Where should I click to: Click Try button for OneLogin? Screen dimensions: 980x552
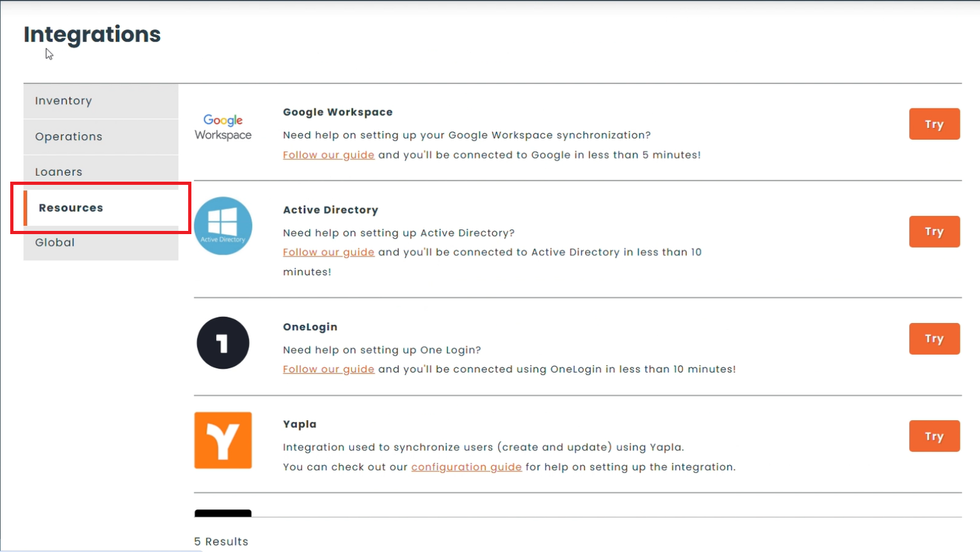point(934,338)
